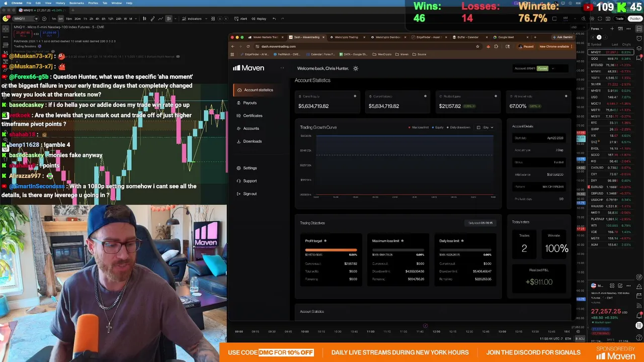The height and width of the screenshot is (362, 644).
Task: Click the Trade button in TradingView
Action: click(x=619, y=19)
